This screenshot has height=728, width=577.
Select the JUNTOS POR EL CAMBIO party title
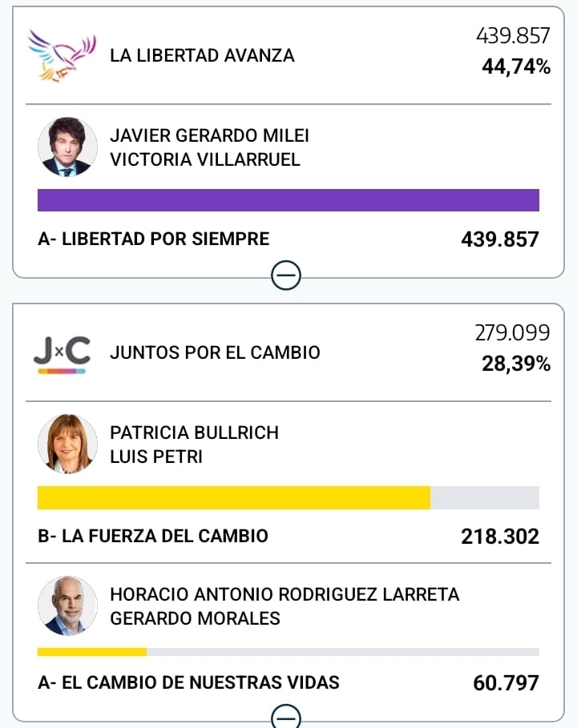215,352
